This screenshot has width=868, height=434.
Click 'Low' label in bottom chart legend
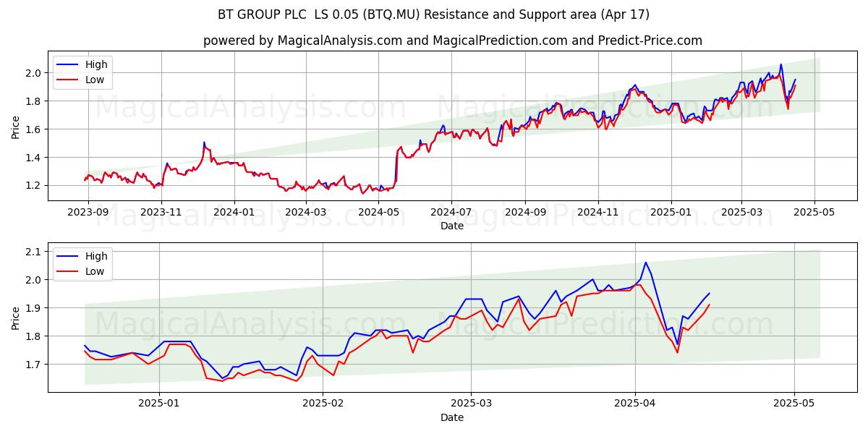pos(95,271)
